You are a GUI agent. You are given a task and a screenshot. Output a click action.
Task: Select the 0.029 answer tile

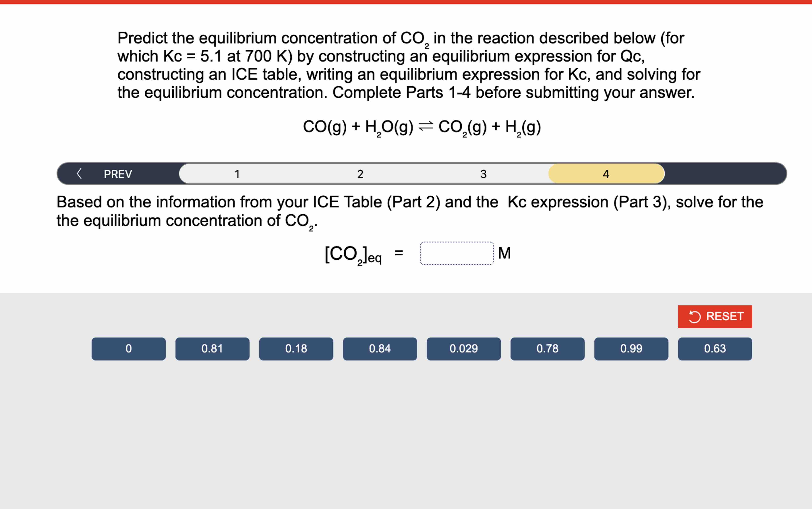tap(464, 349)
